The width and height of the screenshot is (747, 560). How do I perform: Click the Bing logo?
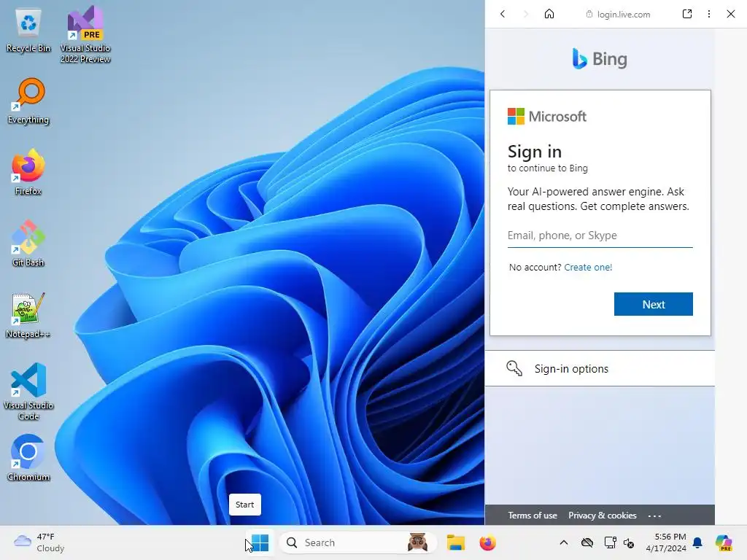[600, 59]
